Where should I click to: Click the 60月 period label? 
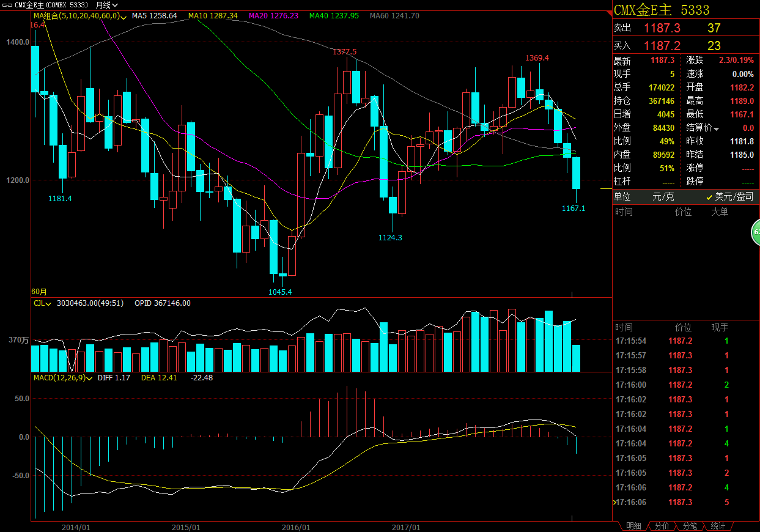pyautogui.click(x=39, y=292)
